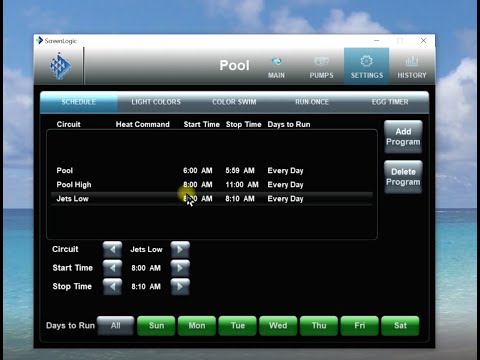Click the 5:59 AM stop time cell
The width and height of the screenshot is (480, 360).
pyautogui.click(x=240, y=171)
